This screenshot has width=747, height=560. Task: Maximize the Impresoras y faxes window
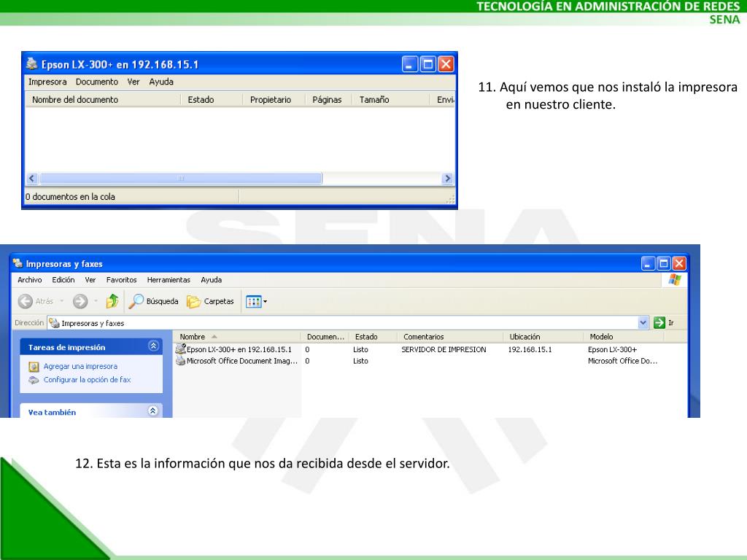pyautogui.click(x=664, y=263)
